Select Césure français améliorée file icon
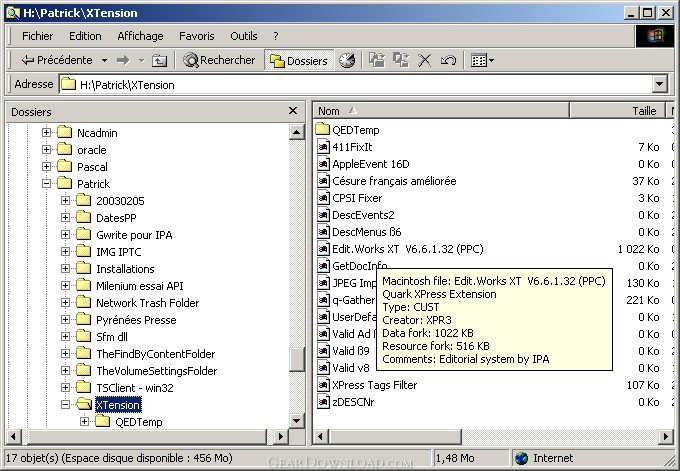The image size is (680, 471). pyautogui.click(x=323, y=180)
